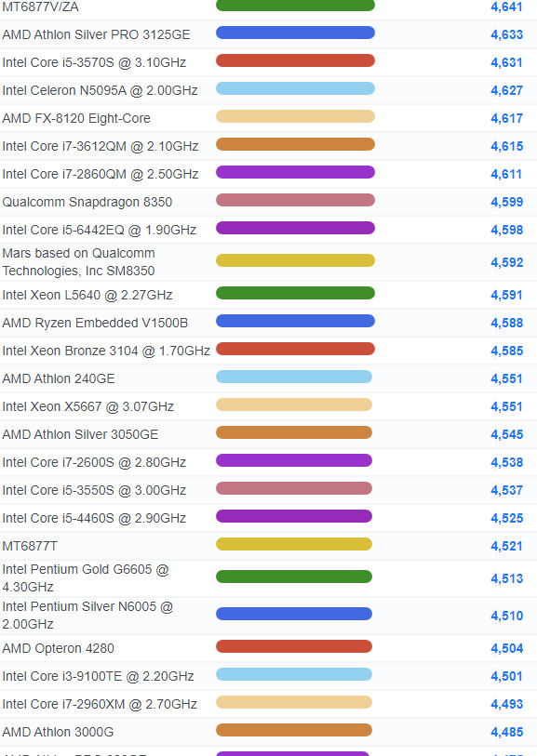Click Intel Core i5-3570S @ 3.10GHz

coord(94,62)
